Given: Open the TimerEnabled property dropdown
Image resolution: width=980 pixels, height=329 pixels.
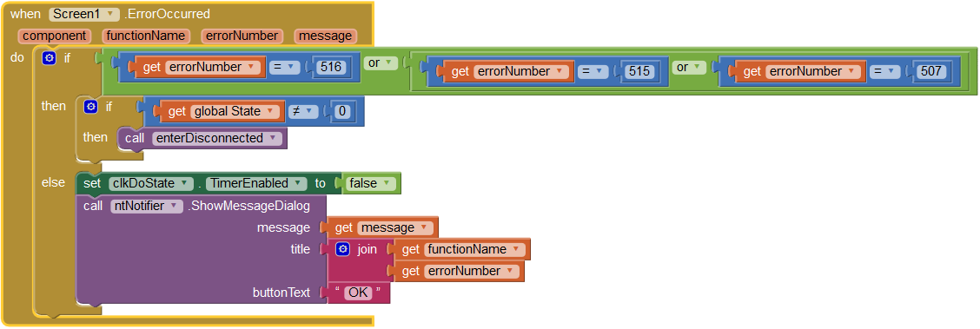Looking at the screenshot, I should point(256,183).
